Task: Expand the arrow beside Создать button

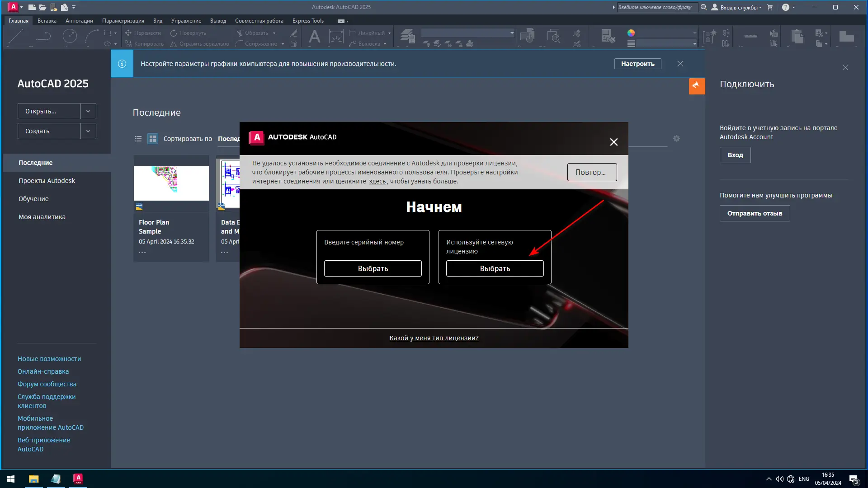Action: click(88, 131)
